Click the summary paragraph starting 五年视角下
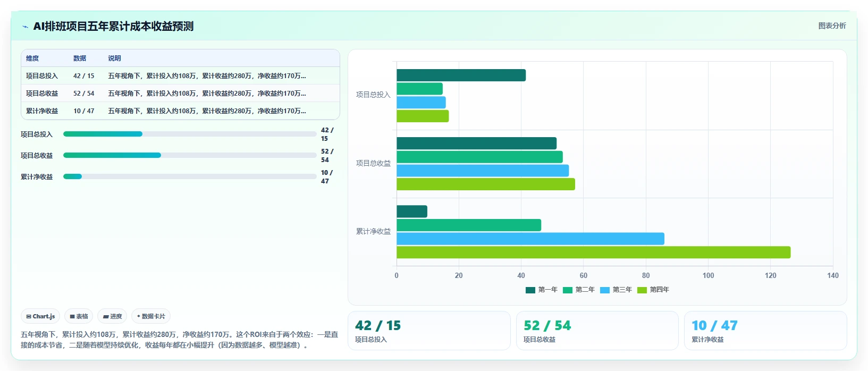 [x=180, y=340]
